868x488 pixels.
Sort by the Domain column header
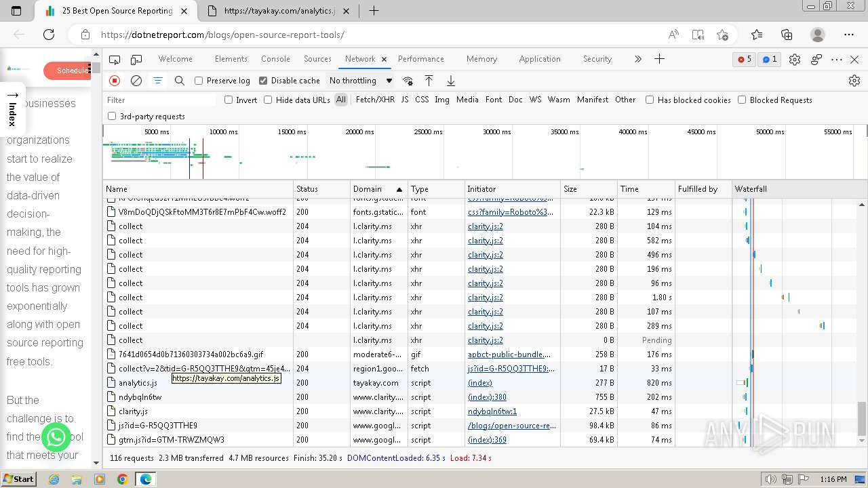click(378, 189)
